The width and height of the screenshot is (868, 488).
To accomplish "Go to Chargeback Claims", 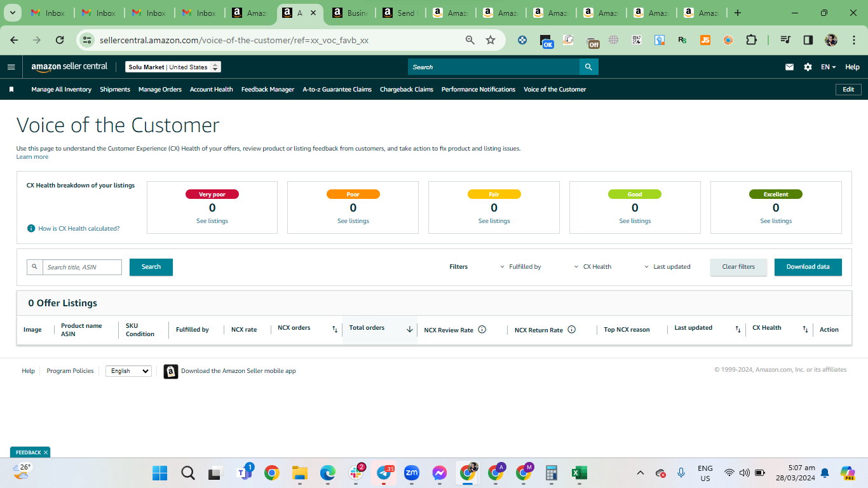I will (407, 90).
